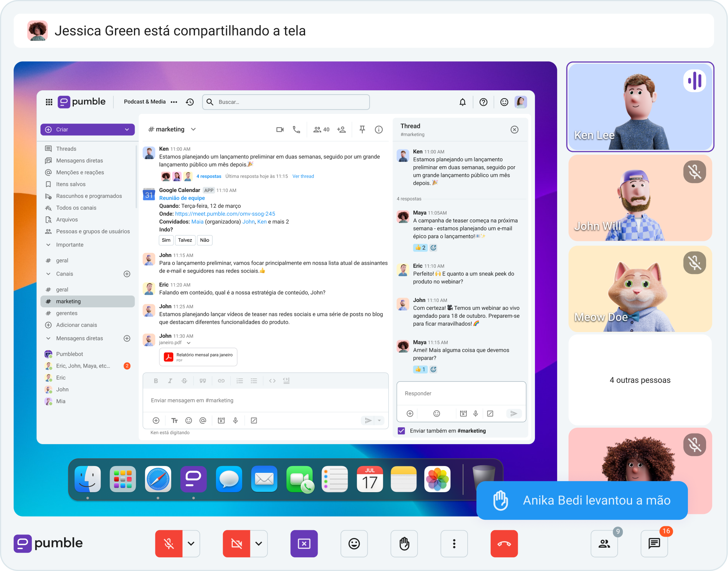Open Mensagens diretas sidebar item
Viewport: 728px width, 571px height.
coord(79,160)
